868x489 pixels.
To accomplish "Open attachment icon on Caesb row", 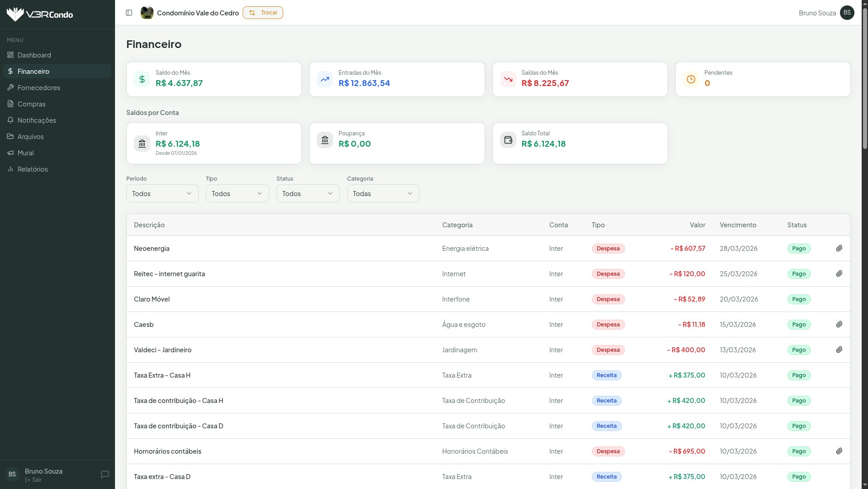I will (x=839, y=324).
